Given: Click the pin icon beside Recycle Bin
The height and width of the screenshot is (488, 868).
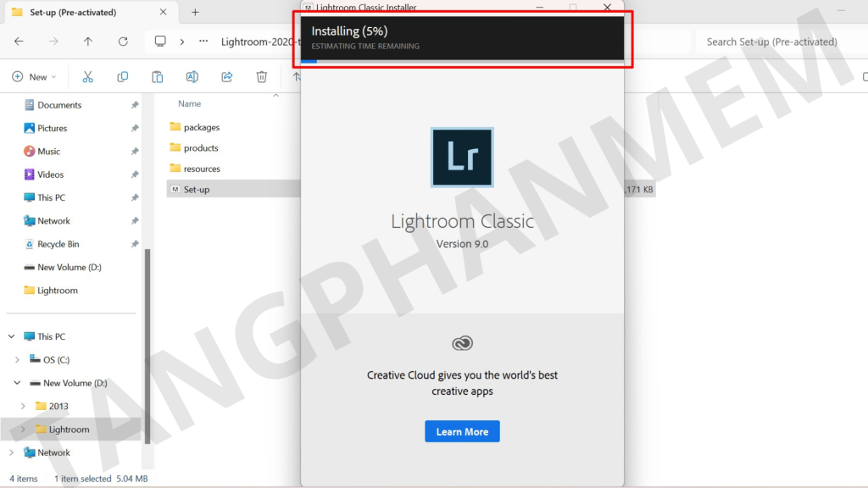Looking at the screenshot, I should pos(135,244).
